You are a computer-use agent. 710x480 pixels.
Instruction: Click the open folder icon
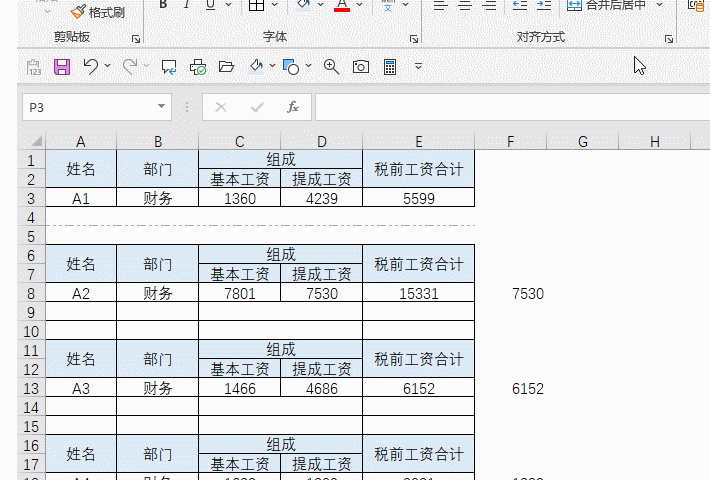click(226, 67)
